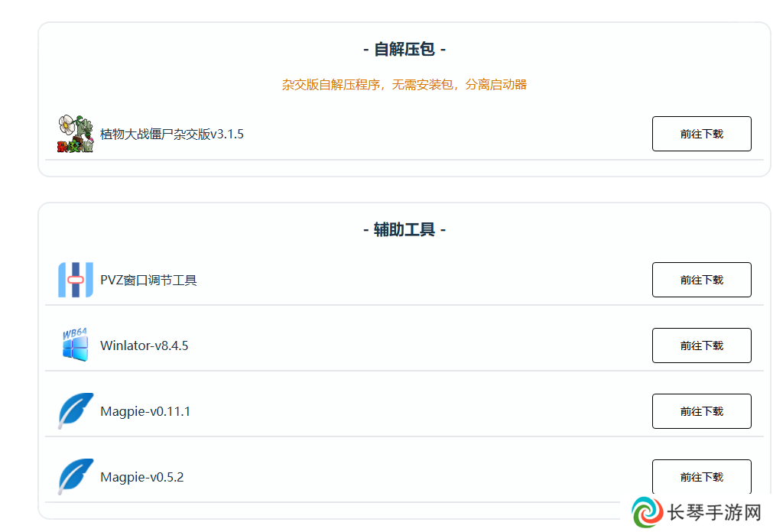Select the text PVZ窗口调节工具
773x532 pixels.
pyautogui.click(x=148, y=280)
